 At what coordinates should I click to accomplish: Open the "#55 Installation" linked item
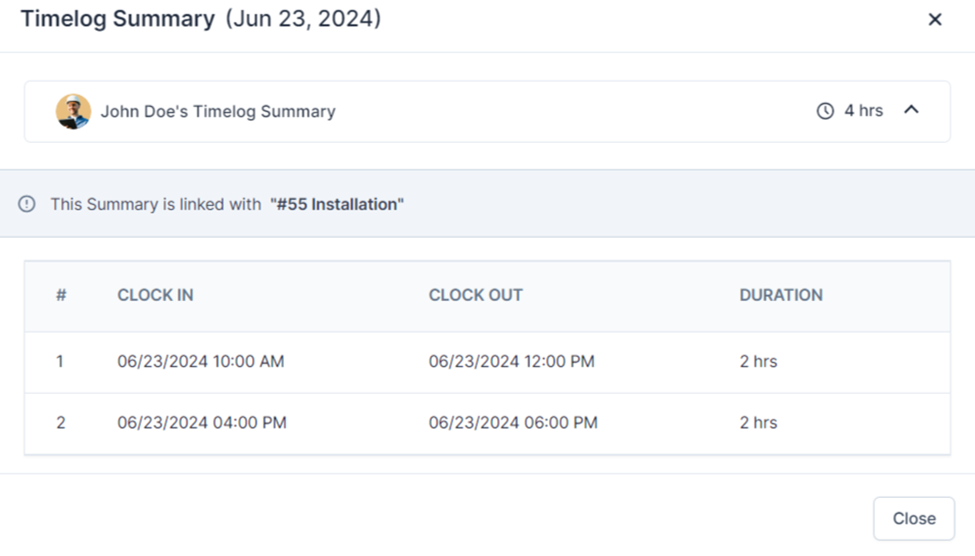(337, 204)
